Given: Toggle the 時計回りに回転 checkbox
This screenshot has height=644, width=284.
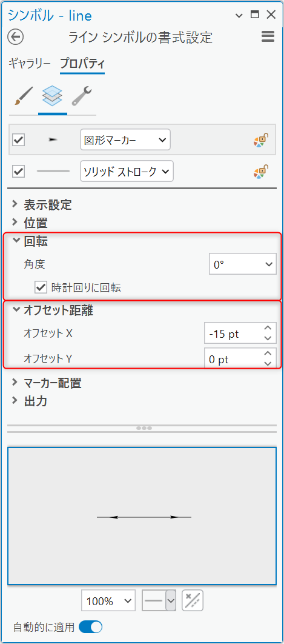Looking at the screenshot, I should point(41,287).
